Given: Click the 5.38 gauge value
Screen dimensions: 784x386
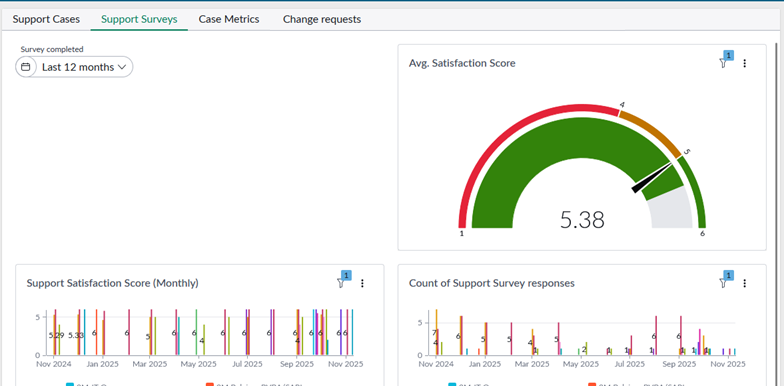Looking at the screenshot, I should click(582, 220).
